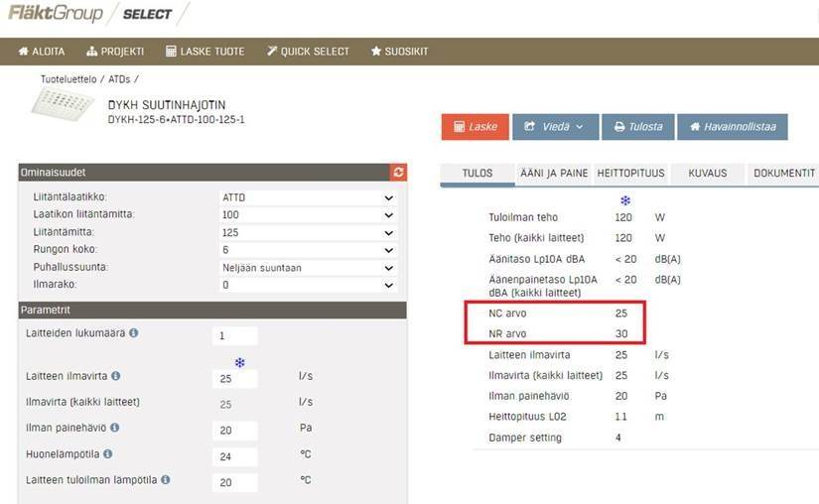
Task: Open the Viedä export dropdown button
Action: pos(555,127)
